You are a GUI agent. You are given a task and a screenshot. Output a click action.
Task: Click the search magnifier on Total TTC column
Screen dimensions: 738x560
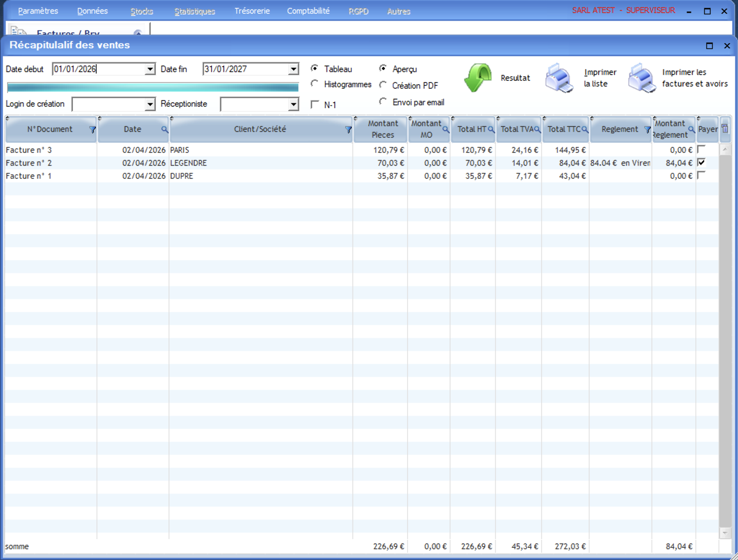tap(584, 129)
